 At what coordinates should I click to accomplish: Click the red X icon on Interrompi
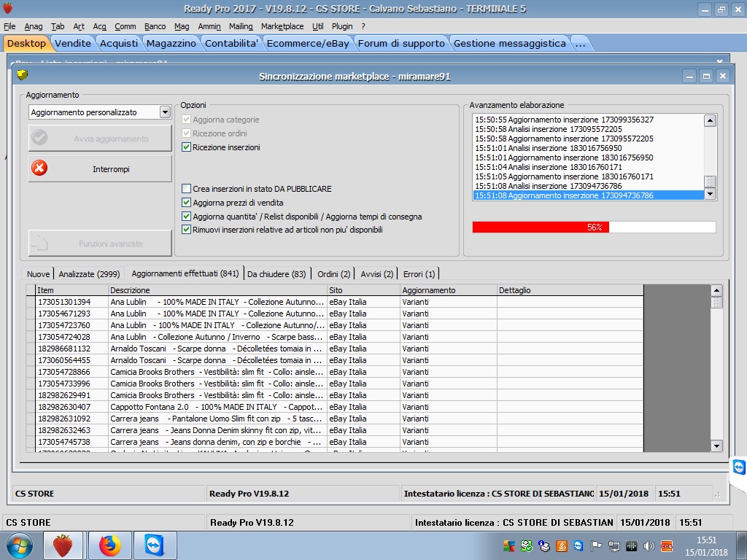pyautogui.click(x=40, y=168)
